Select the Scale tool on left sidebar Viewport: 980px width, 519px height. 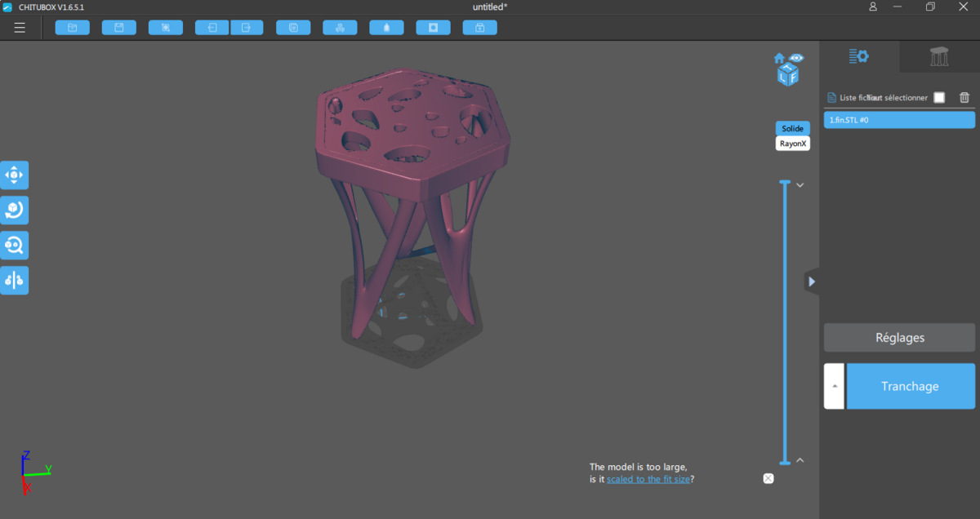pos(15,245)
